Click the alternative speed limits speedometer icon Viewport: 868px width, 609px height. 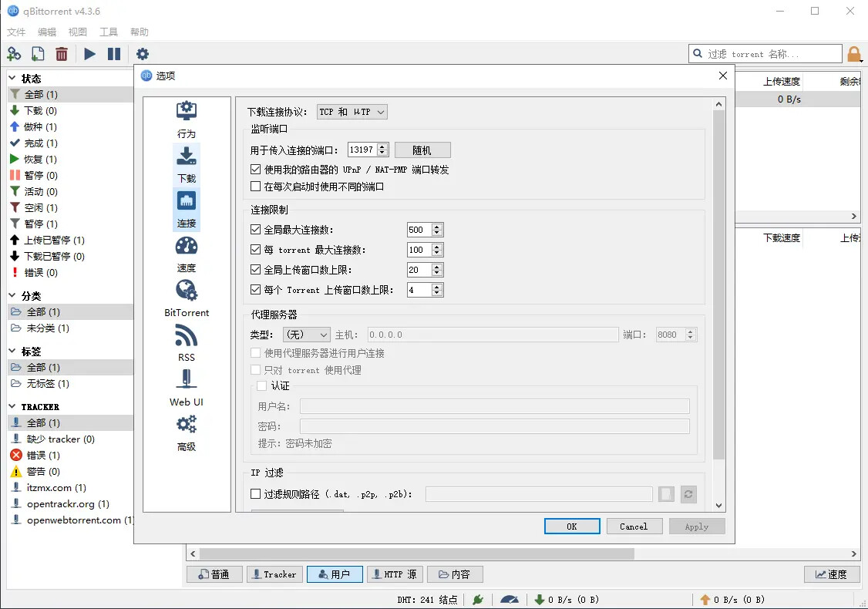510,600
